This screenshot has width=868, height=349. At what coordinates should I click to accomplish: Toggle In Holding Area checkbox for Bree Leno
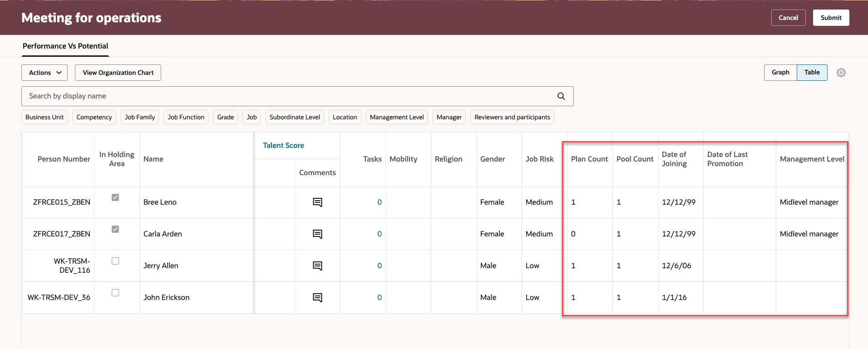(x=115, y=197)
